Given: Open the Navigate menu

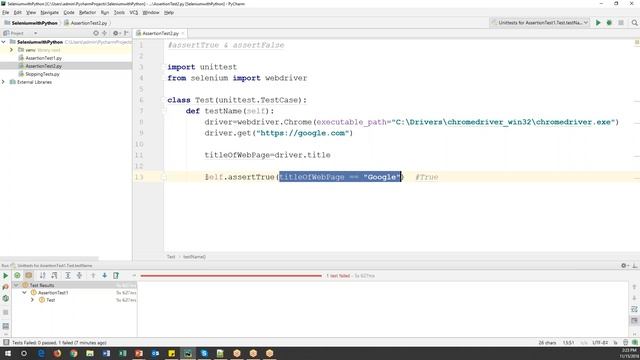Looking at the screenshot, I should point(49,13).
